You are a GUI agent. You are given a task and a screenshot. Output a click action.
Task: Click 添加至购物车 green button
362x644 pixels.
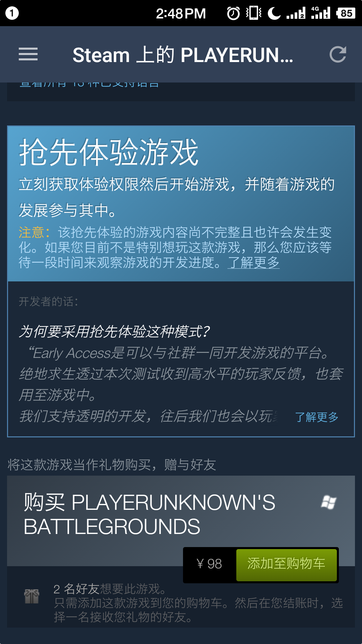[x=287, y=565]
